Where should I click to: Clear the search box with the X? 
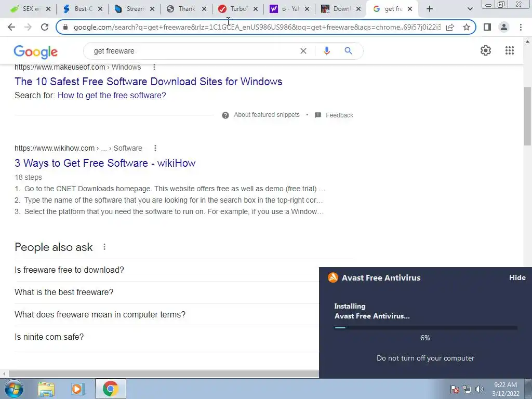pos(303,51)
